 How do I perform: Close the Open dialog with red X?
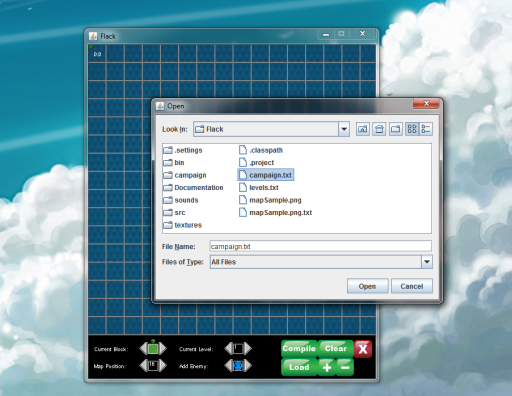pyautogui.click(x=426, y=104)
